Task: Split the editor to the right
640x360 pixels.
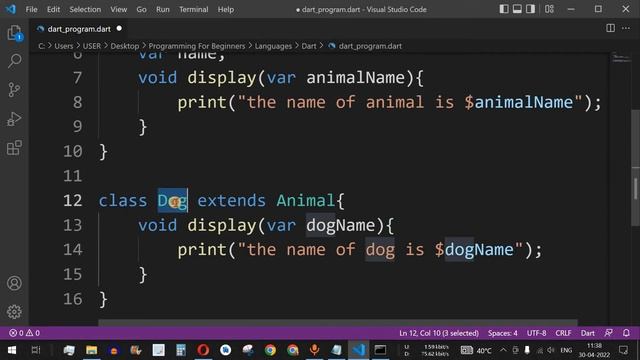Action: click(x=610, y=28)
